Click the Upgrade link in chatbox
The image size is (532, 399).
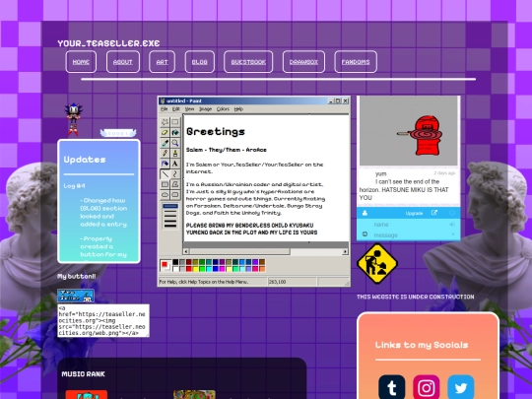tap(414, 213)
